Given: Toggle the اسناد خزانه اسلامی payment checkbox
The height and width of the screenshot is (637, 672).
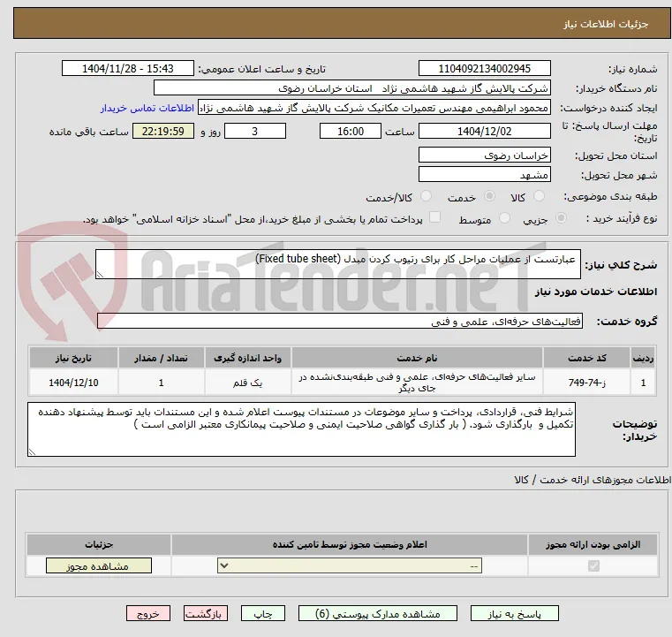Looking at the screenshot, I should click(434, 217).
